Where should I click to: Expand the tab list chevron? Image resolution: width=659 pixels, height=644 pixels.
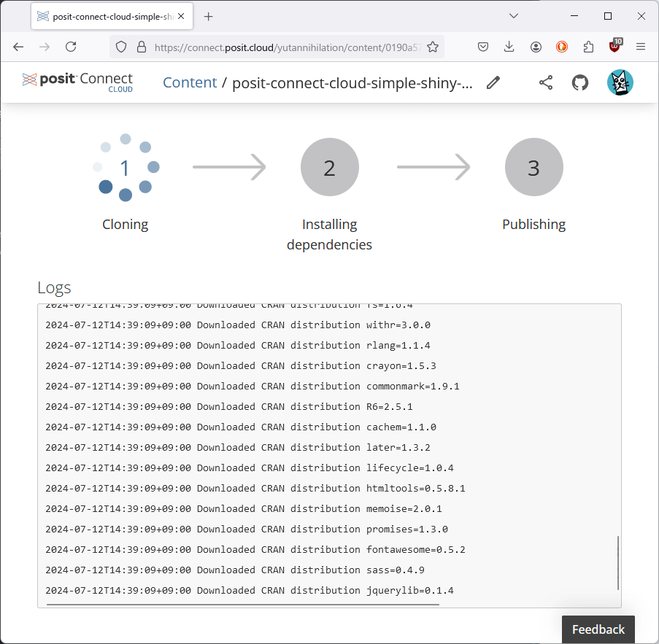(x=513, y=15)
